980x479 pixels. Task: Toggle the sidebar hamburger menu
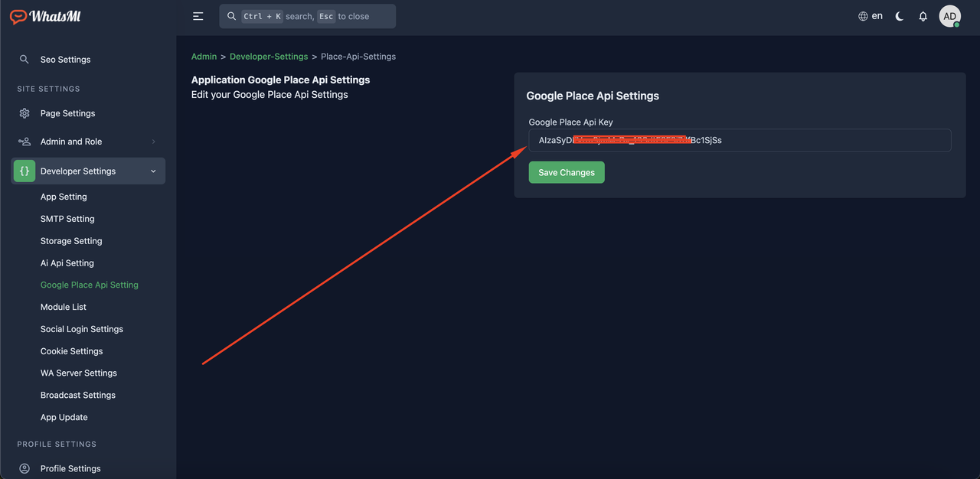click(x=198, y=16)
